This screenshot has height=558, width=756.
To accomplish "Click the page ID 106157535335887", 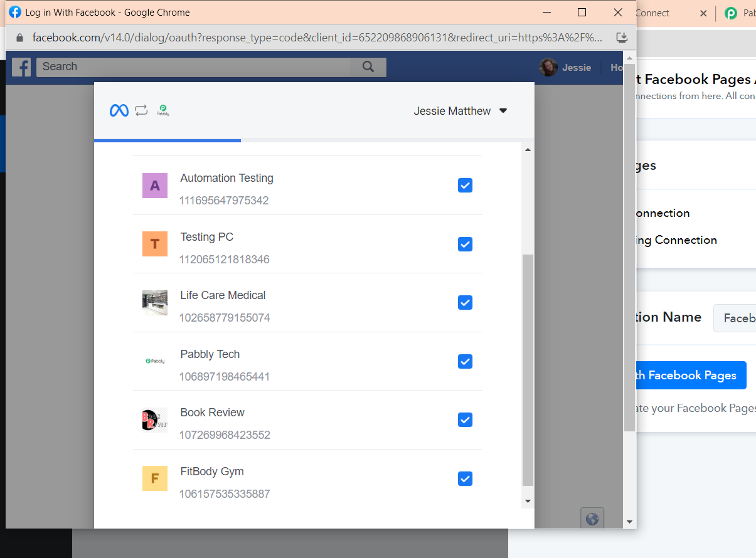I will coord(225,494).
